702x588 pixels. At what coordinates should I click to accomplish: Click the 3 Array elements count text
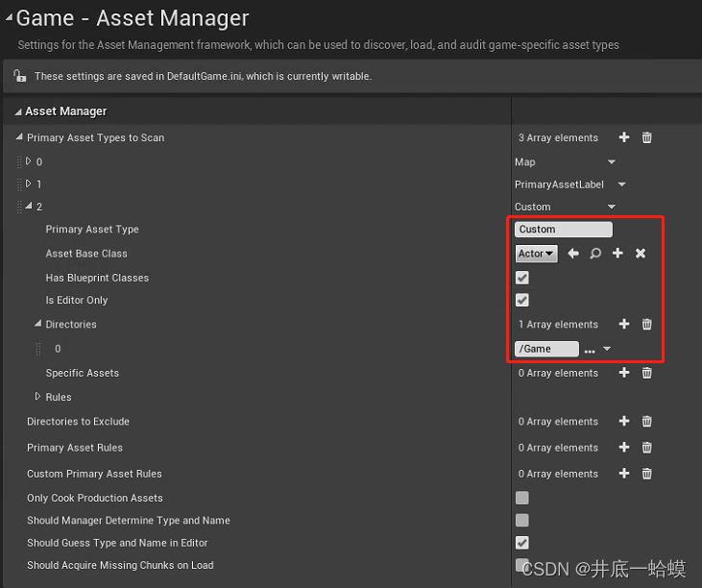[x=558, y=137]
